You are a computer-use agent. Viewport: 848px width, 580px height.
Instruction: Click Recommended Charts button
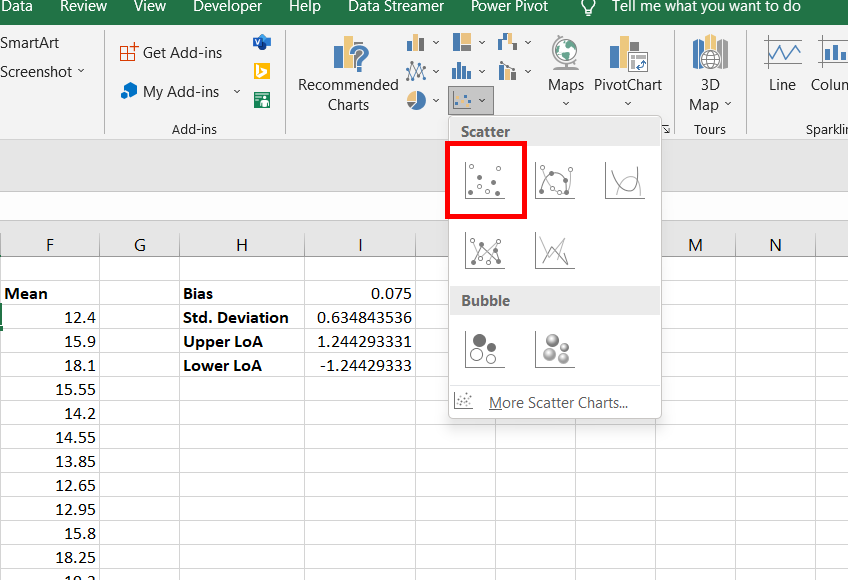tap(348, 73)
